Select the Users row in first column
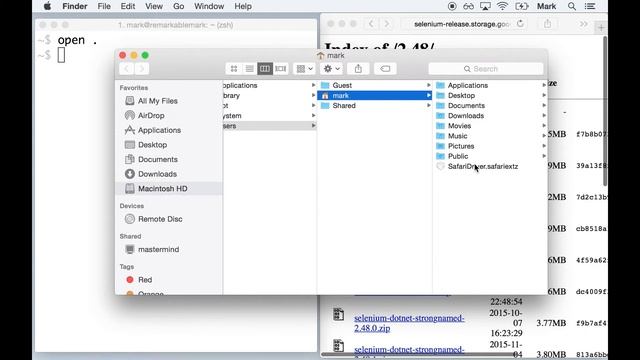640x360 pixels. point(270,126)
